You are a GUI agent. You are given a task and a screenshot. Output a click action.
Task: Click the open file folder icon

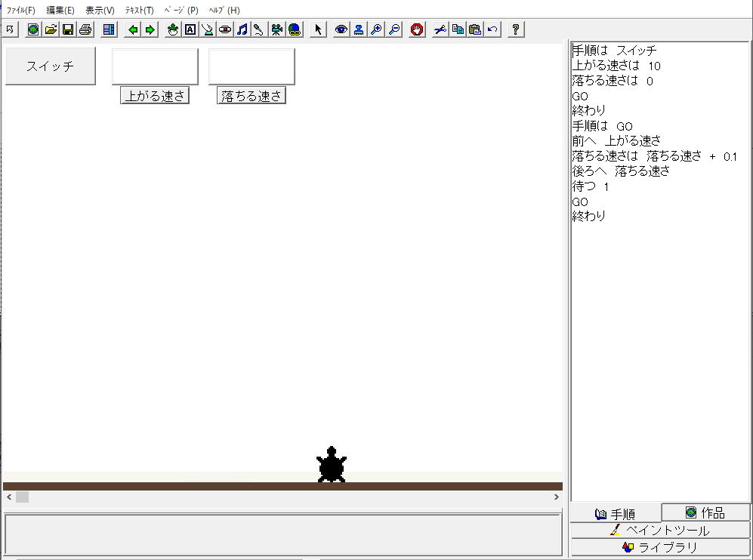click(x=51, y=29)
